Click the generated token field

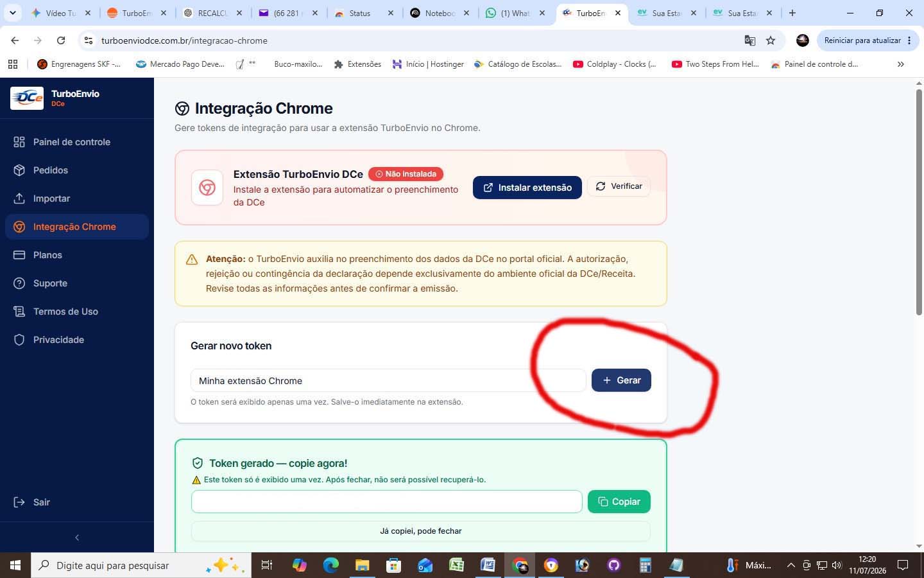(386, 502)
